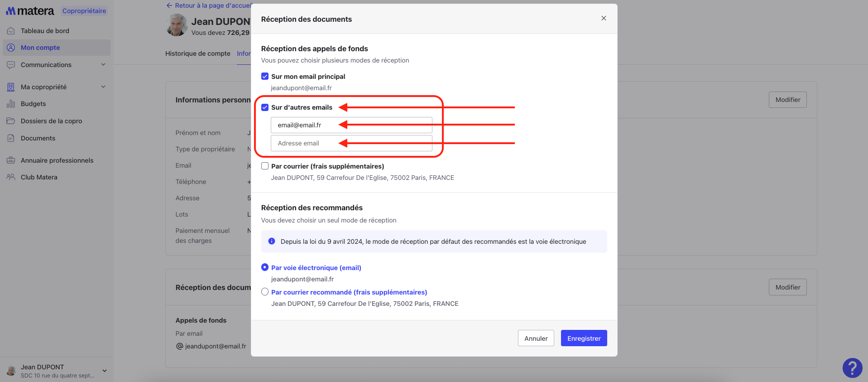Click the Matera logo
The image size is (868, 382).
[30, 11]
